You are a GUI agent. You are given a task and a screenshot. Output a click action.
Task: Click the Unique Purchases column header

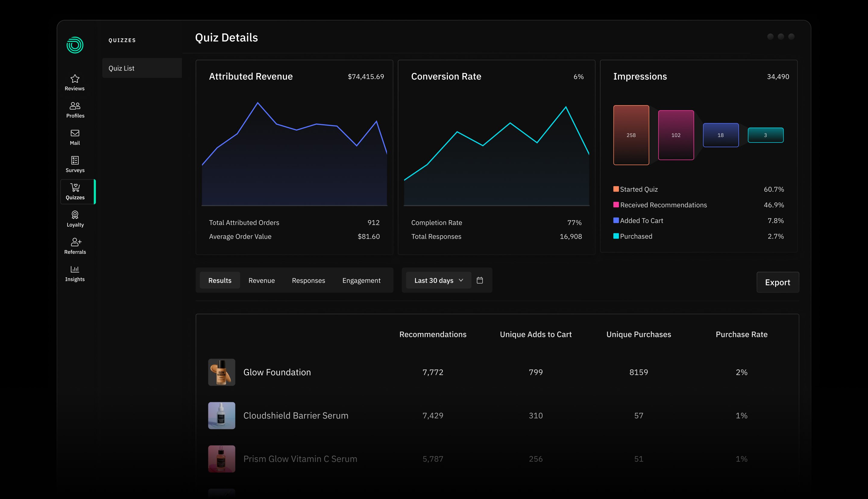(639, 334)
